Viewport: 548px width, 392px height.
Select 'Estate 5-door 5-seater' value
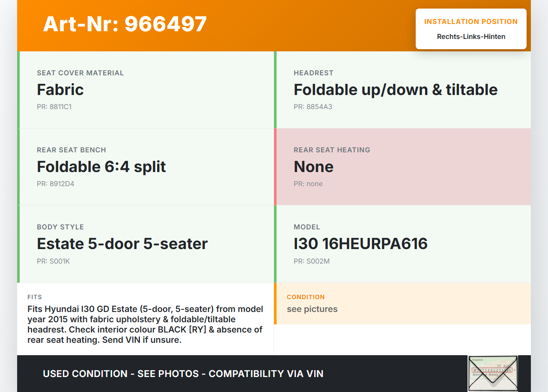122,244
